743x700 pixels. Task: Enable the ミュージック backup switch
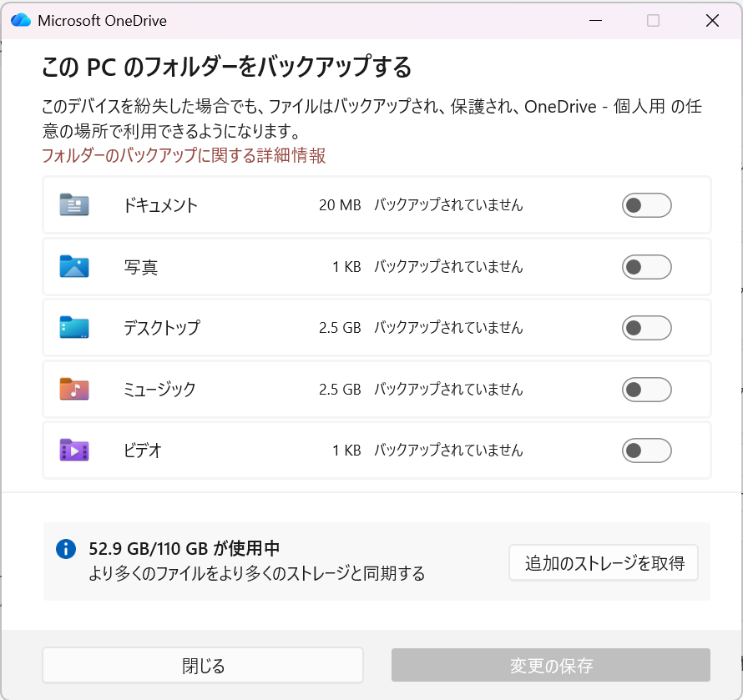coord(646,389)
